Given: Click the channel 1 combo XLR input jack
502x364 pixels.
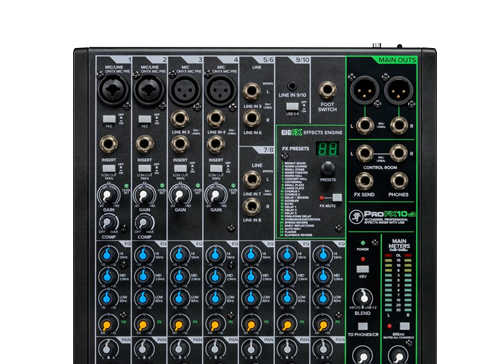Looking at the screenshot, I should point(113,90).
